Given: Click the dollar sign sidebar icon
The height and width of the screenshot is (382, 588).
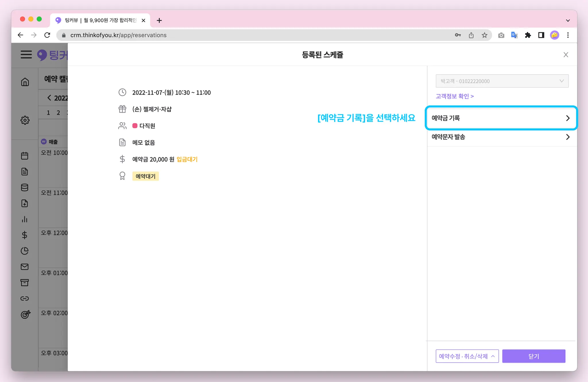Looking at the screenshot, I should pyautogui.click(x=25, y=235).
